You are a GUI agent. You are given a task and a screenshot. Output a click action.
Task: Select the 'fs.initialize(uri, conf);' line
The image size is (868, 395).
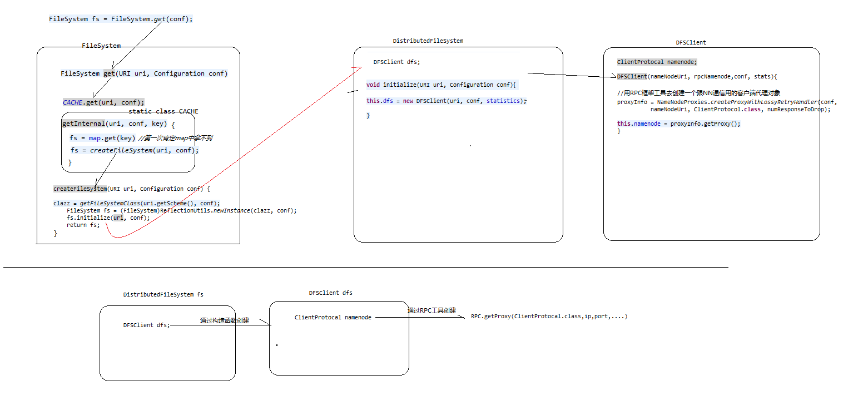pos(108,218)
